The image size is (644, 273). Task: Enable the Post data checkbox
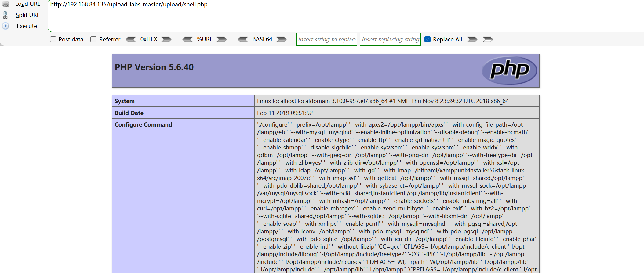coord(53,39)
